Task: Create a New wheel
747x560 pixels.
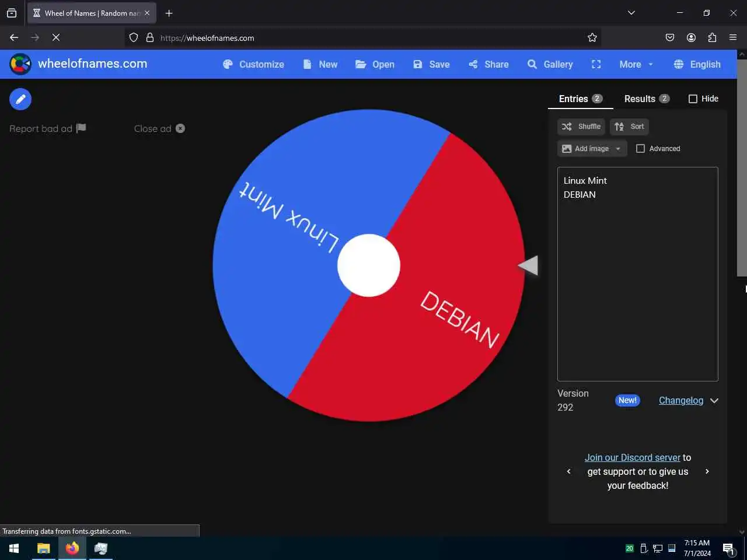Action: click(x=320, y=64)
